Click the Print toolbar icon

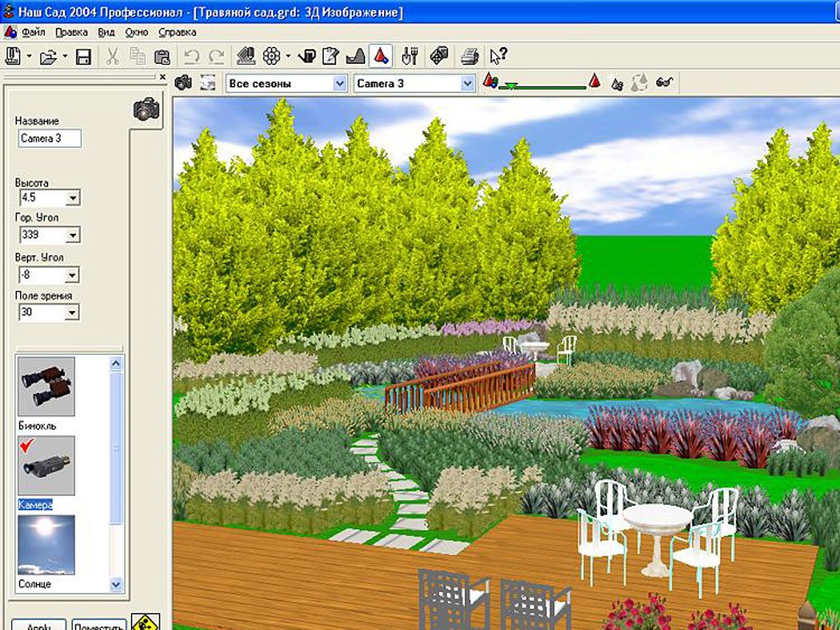click(469, 57)
